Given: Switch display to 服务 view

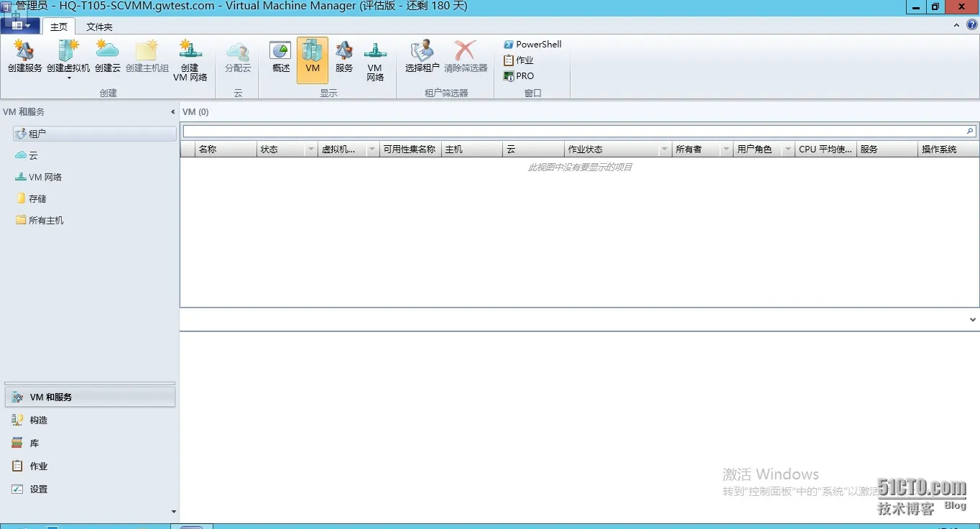Looking at the screenshot, I should (344, 57).
